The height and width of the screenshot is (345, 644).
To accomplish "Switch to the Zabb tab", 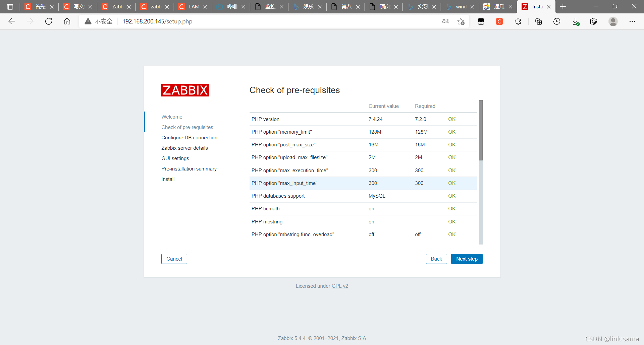I will tap(117, 7).
